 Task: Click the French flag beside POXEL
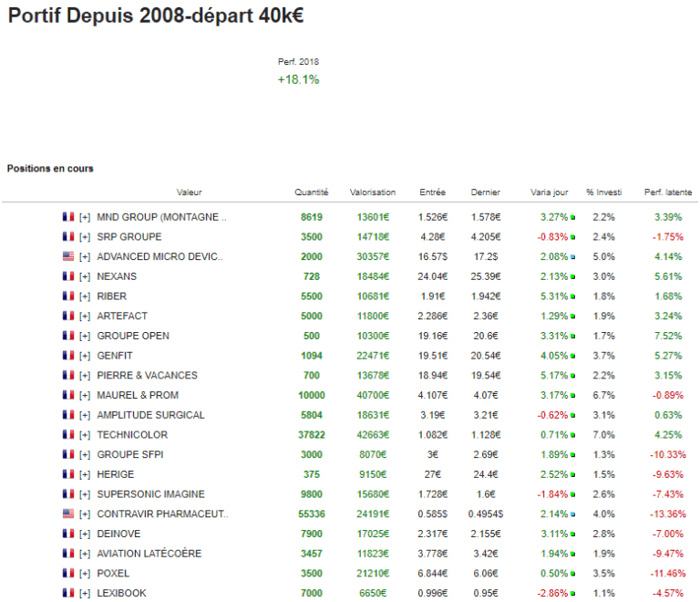click(67, 573)
